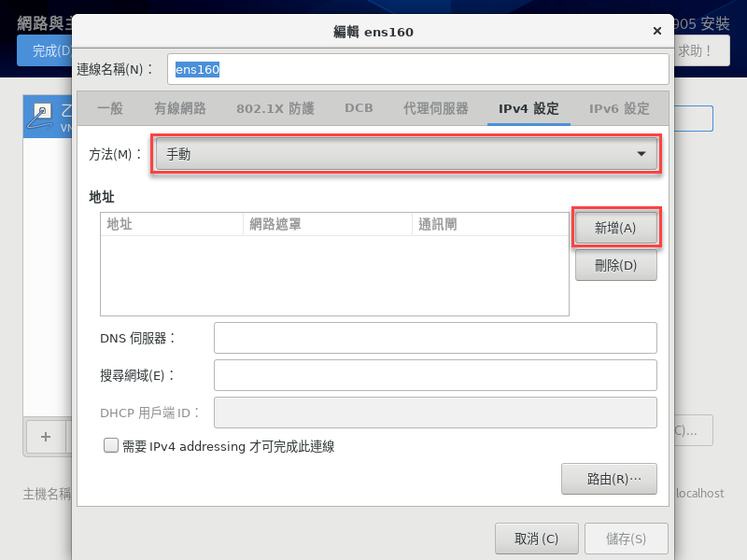Click the 新增(A) button
The image size is (747, 560).
tap(615, 228)
